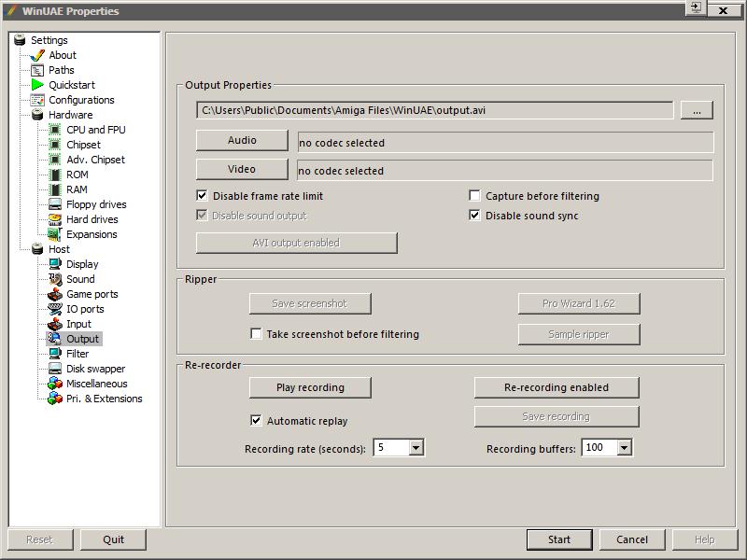Click the Disk swapper icon
Viewport: 747px width, 560px height.
[x=55, y=369]
